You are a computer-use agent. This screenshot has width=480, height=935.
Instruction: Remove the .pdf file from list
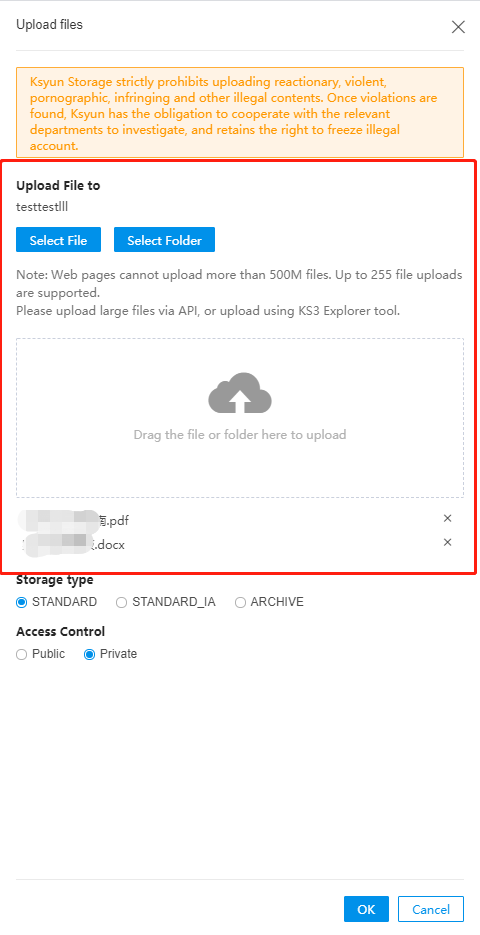(x=447, y=518)
